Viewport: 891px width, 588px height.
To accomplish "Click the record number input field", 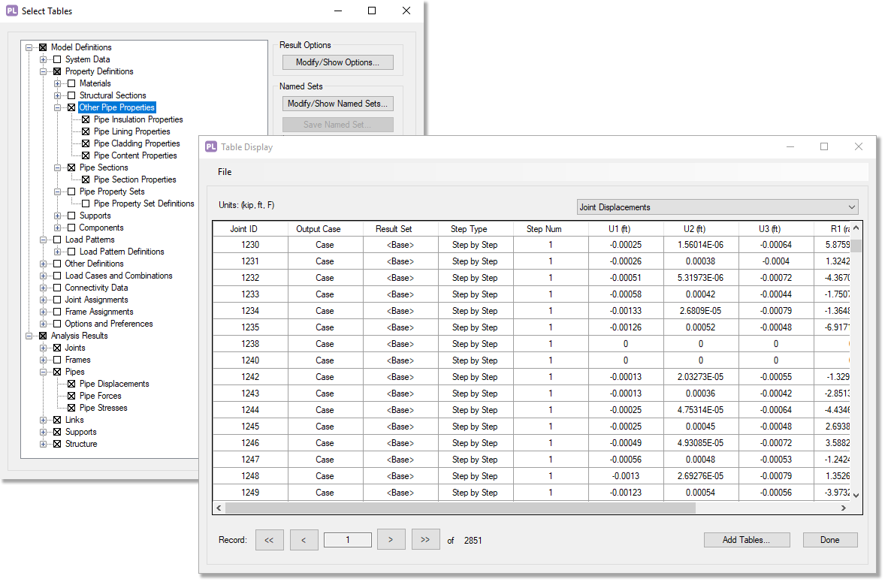I will click(347, 540).
